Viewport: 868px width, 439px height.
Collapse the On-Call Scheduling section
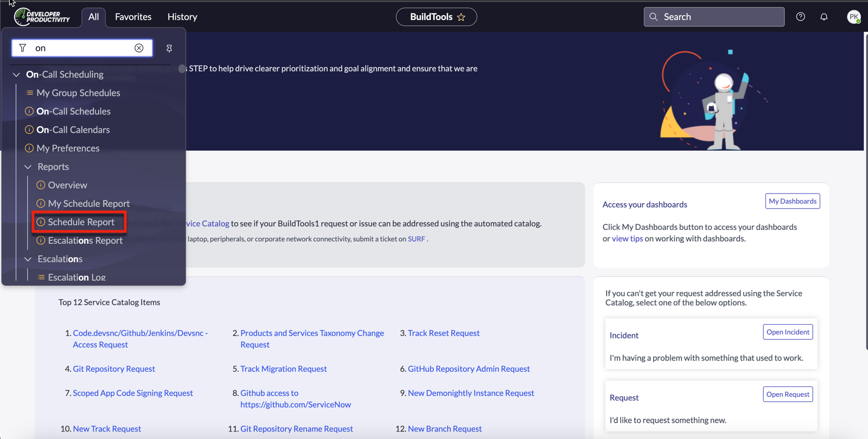click(x=16, y=74)
